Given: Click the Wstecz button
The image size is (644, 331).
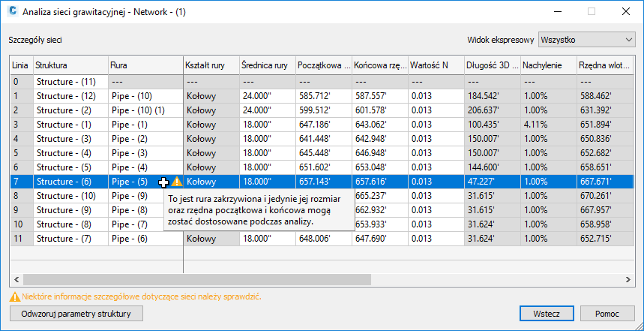Looking at the screenshot, I should click(x=547, y=314).
